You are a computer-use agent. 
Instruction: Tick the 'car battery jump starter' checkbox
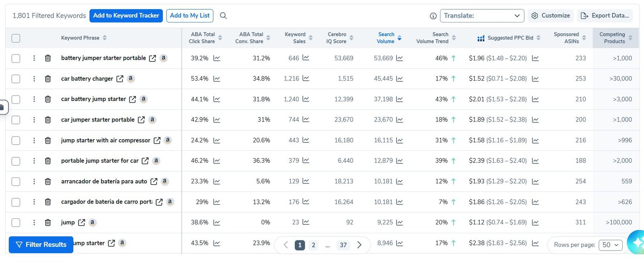coord(16,99)
